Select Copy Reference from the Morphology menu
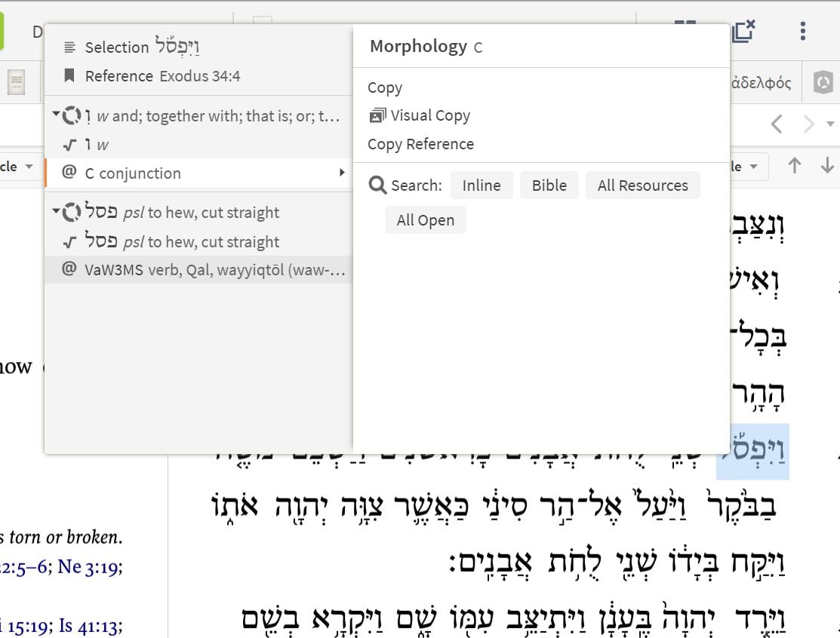Screen dimensions: 840x638 pyautogui.click(x=423, y=143)
